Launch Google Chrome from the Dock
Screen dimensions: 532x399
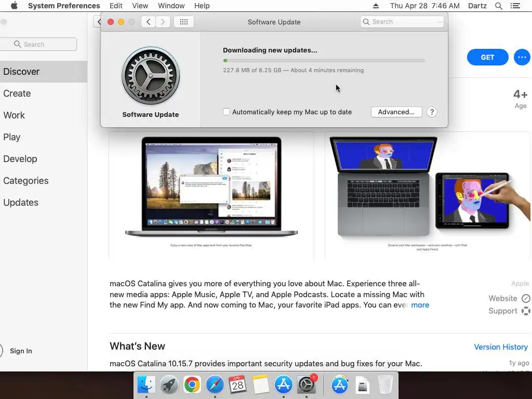pos(192,385)
